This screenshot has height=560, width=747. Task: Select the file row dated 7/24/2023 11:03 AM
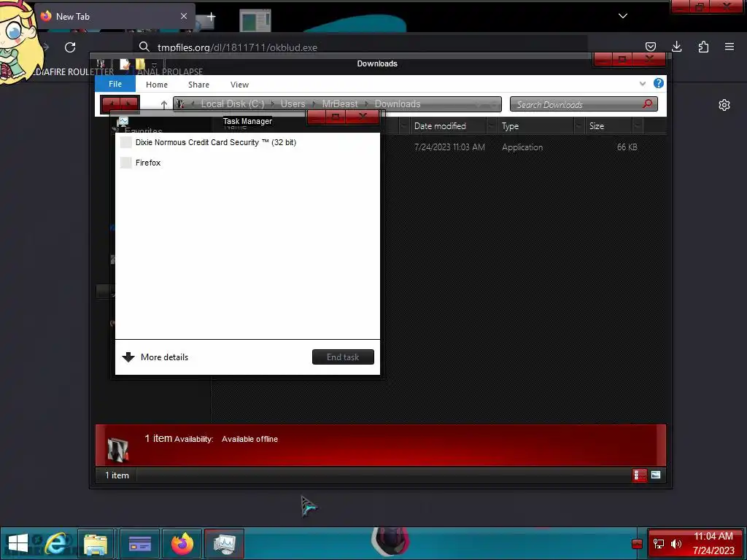coord(449,147)
